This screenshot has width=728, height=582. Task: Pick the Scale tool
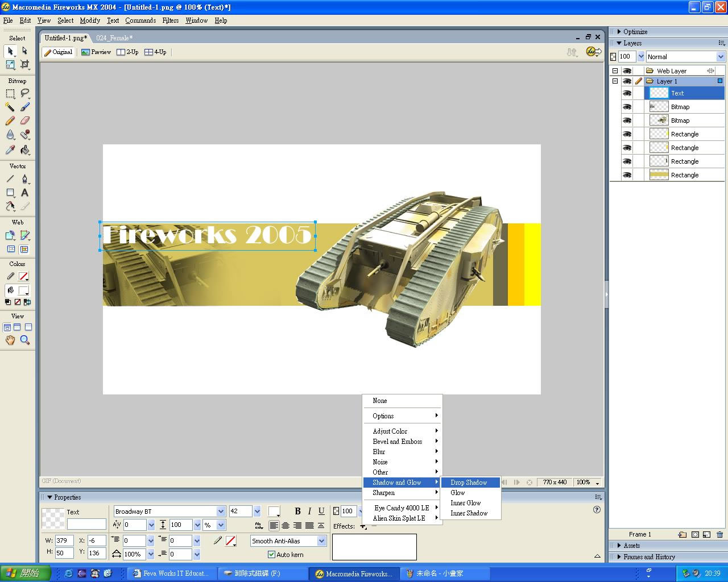tap(10, 65)
